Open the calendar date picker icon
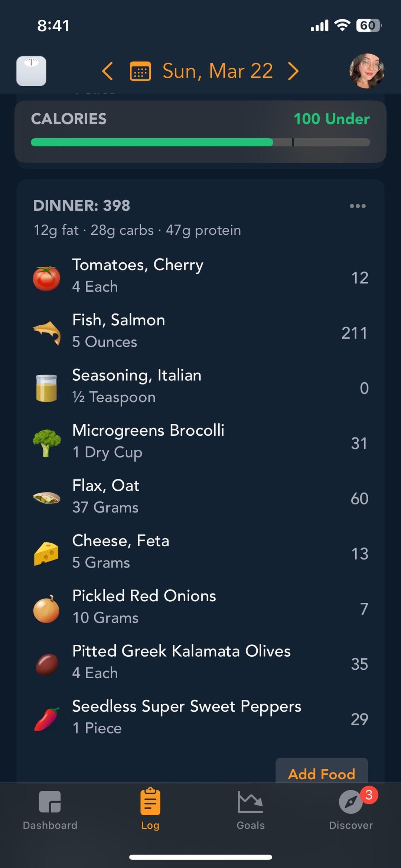The width and height of the screenshot is (401, 868). coord(140,71)
